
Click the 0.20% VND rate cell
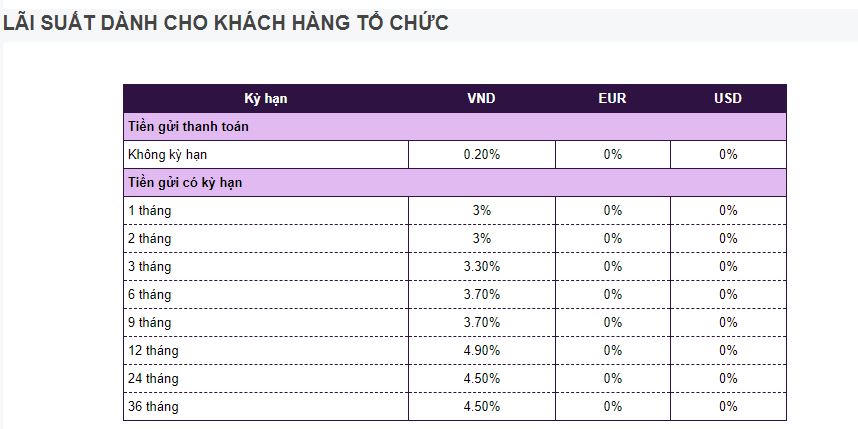pyautogui.click(x=481, y=155)
